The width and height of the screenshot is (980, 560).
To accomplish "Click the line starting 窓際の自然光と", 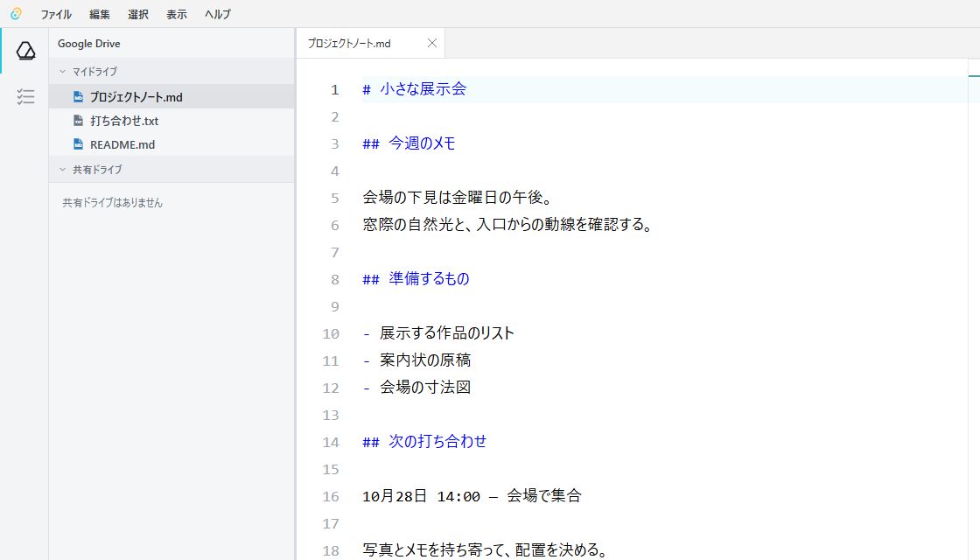I will pyautogui.click(x=507, y=224).
